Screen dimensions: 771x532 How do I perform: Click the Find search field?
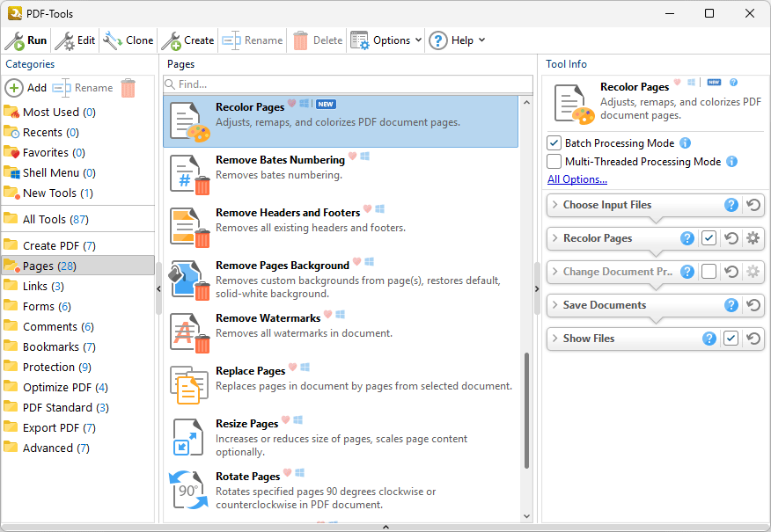pos(349,84)
